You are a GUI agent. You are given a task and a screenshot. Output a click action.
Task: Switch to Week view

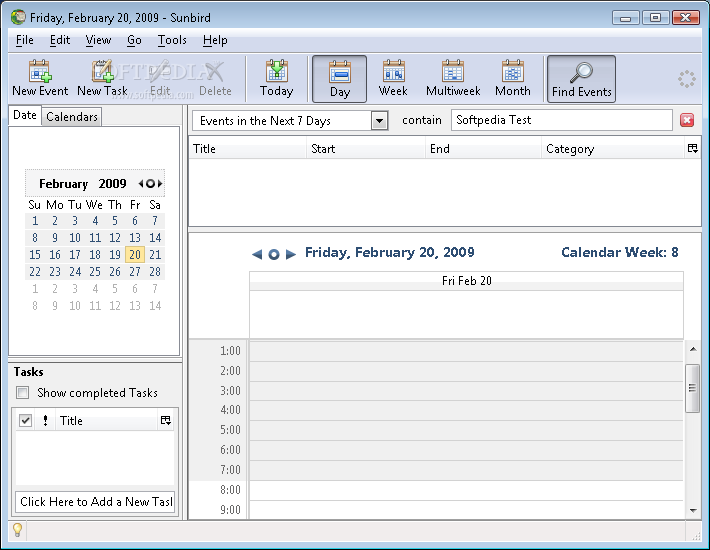(393, 79)
